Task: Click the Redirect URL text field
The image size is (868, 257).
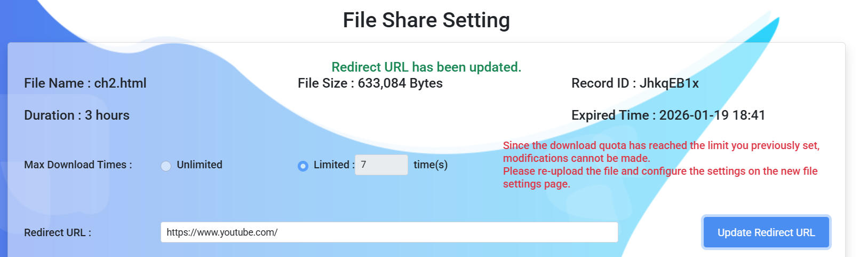Action: [x=389, y=232]
